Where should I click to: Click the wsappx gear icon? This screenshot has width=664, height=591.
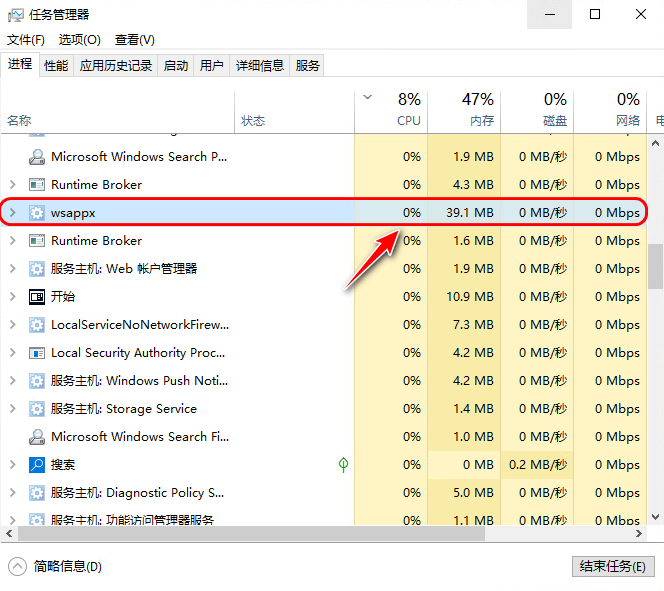point(37,213)
